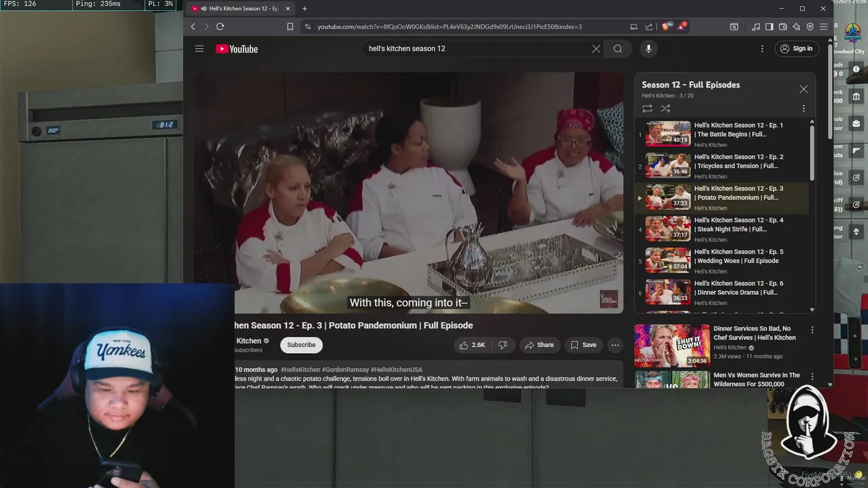Viewport: 868px width, 488px height.
Task: Start voice search with microphone
Action: coord(648,49)
